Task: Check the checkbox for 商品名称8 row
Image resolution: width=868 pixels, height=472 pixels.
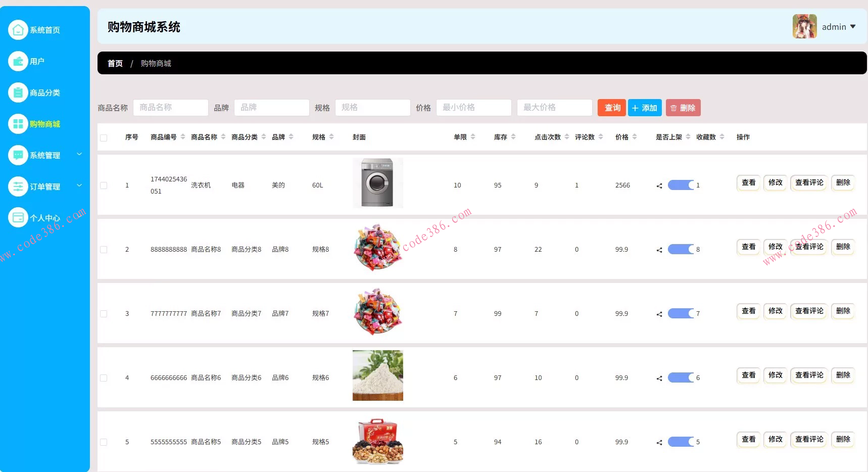Action: coord(104,249)
